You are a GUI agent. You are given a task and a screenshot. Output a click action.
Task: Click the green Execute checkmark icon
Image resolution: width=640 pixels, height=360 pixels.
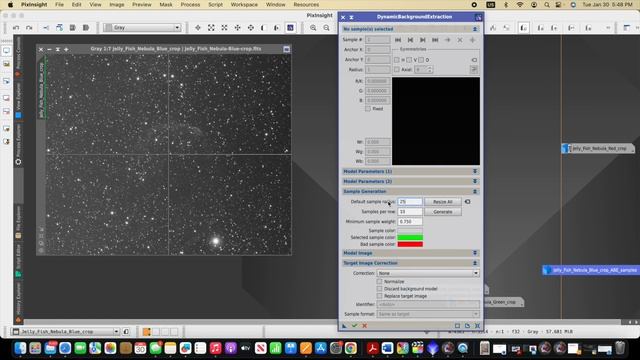tap(354, 326)
